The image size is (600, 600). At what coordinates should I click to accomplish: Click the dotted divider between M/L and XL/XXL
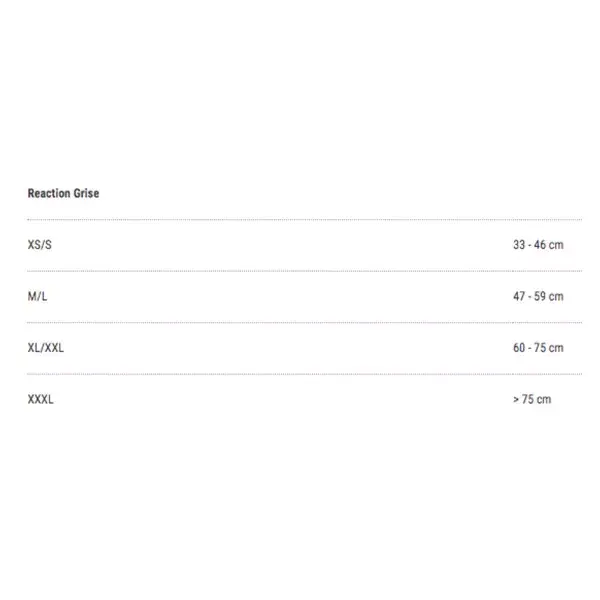pos(305,323)
